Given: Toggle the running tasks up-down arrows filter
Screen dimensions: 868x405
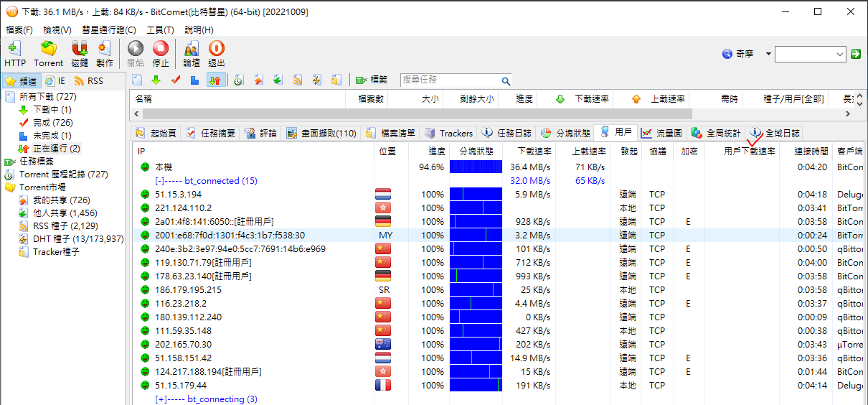Looking at the screenshot, I should click(x=214, y=80).
